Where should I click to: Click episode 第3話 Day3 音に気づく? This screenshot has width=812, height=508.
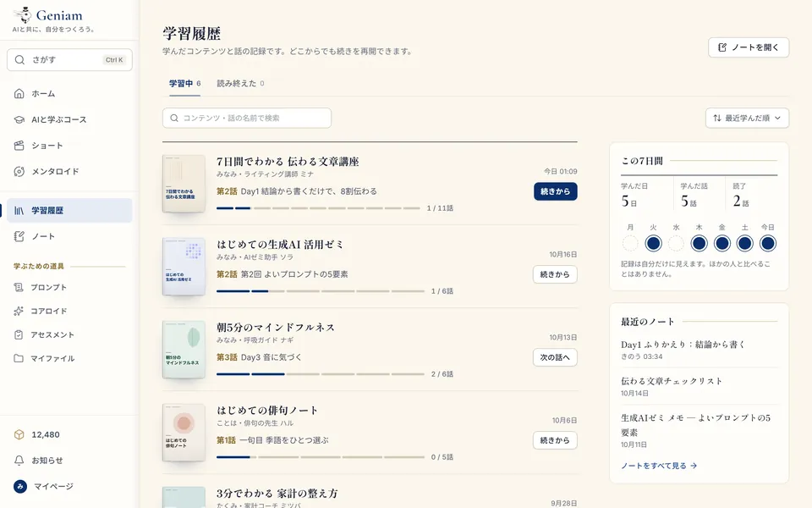coord(259,357)
